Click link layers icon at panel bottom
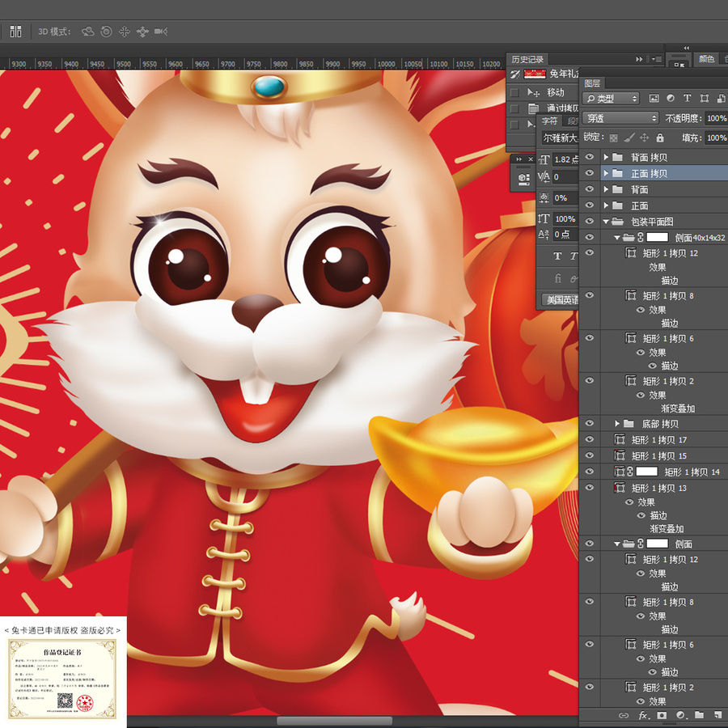 [624, 716]
